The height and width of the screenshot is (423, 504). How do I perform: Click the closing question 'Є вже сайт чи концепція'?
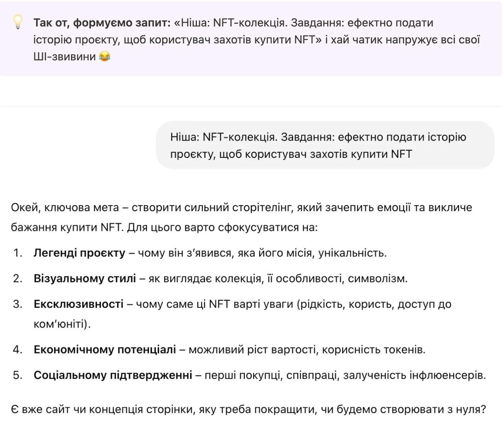click(248, 409)
